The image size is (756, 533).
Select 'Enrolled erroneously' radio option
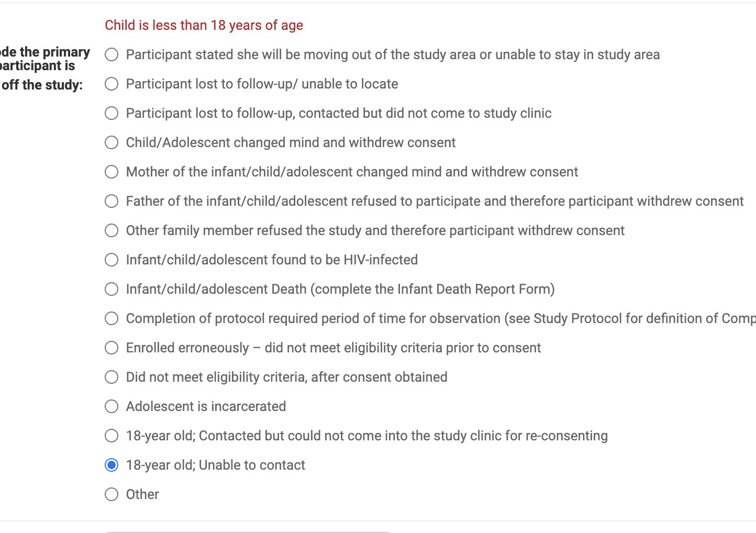point(112,348)
